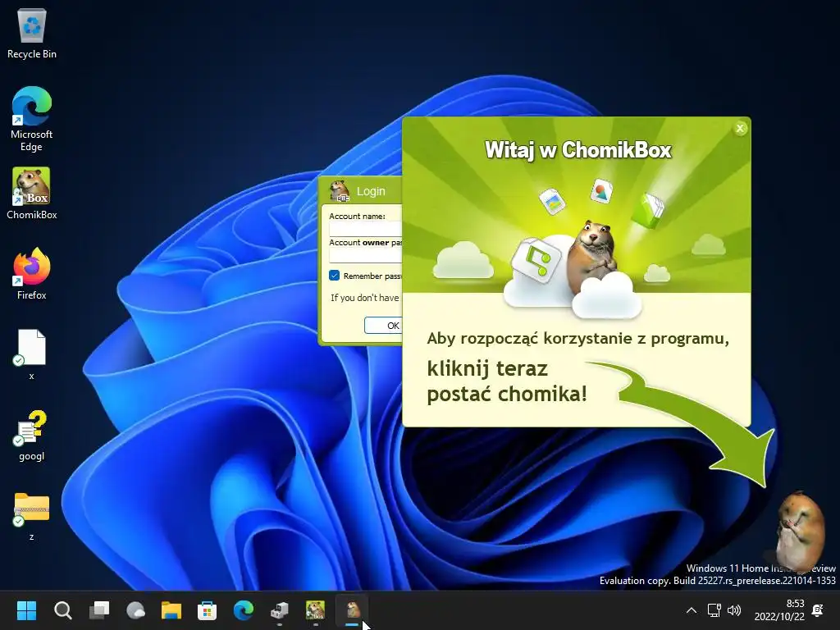Open the notifications bell icon in tray
This screenshot has width=840, height=630.
tap(818, 610)
